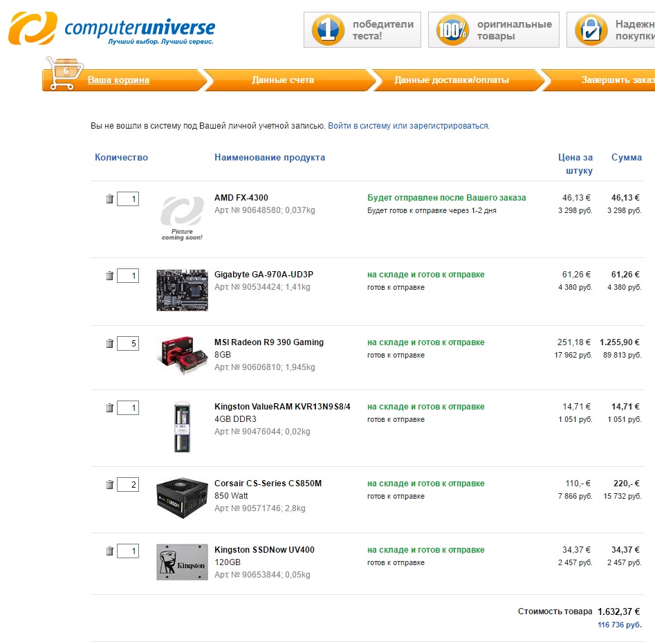Click the 15 732 руб. sum
The image size is (655, 644).
622,496
